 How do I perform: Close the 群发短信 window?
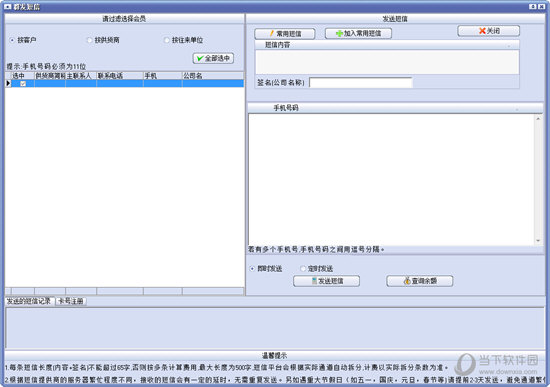coord(542,7)
